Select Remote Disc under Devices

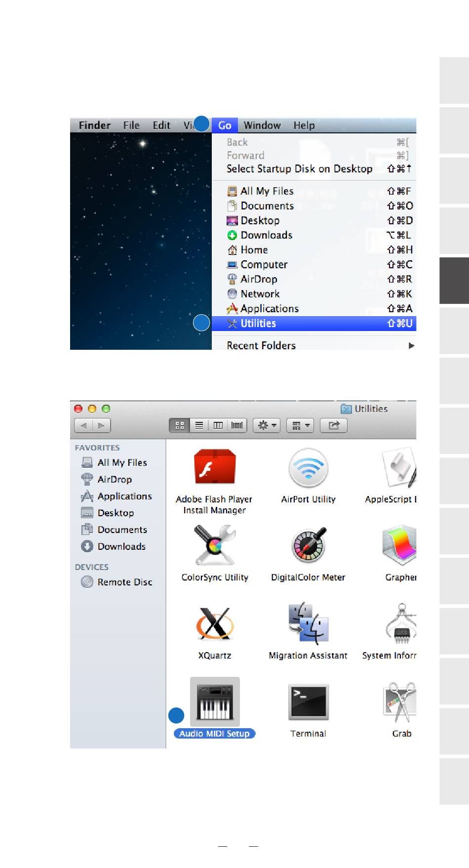[117, 582]
